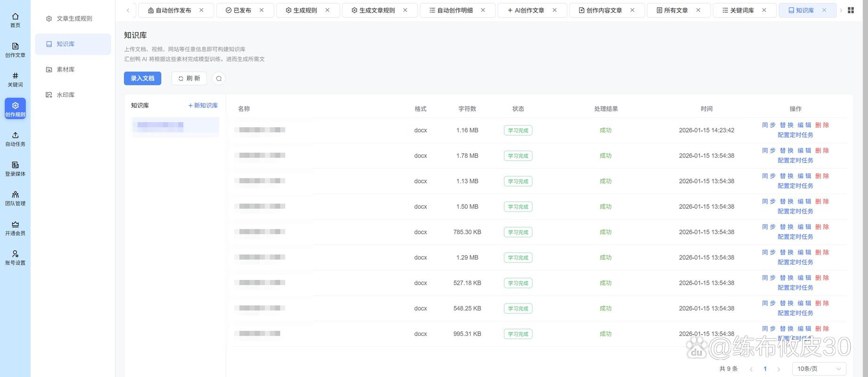Viewport: 868px width, 377px height.
Task: Go to 创作文章 sidebar icon
Action: point(15,46)
